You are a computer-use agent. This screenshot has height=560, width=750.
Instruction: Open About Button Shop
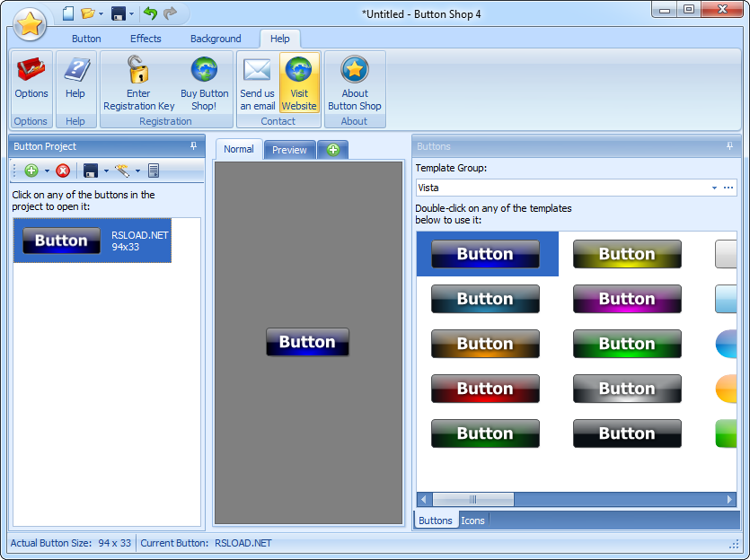point(354,81)
